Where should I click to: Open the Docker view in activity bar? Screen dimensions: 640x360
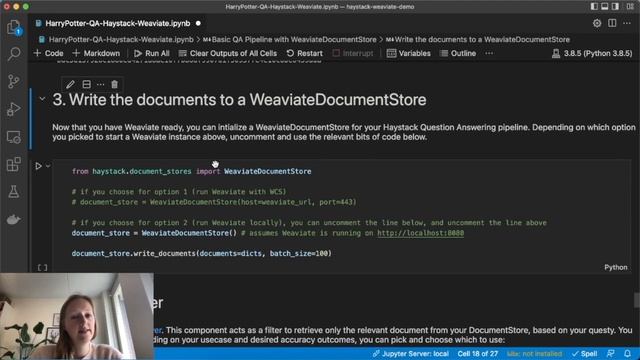tap(14, 220)
